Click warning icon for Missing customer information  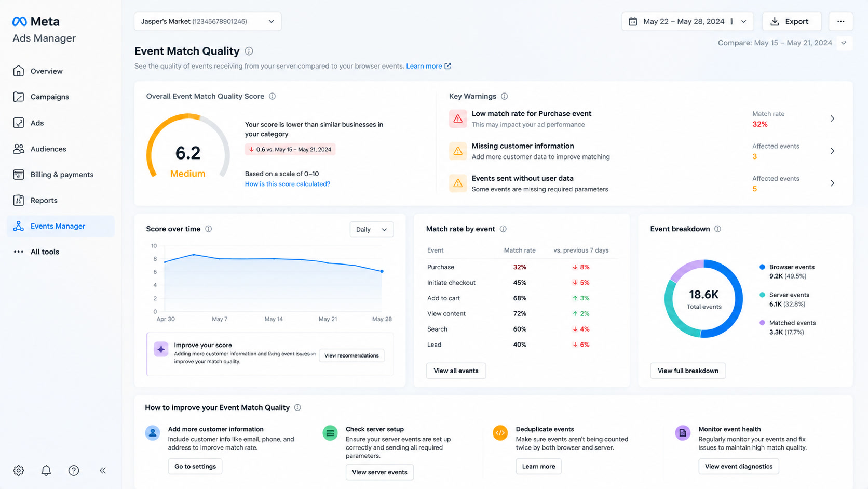(x=458, y=151)
